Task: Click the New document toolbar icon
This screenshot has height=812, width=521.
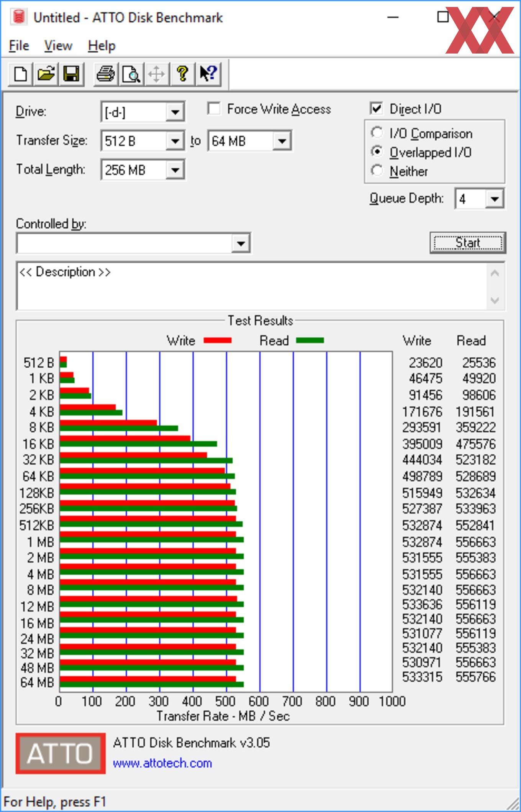Action: coord(20,74)
